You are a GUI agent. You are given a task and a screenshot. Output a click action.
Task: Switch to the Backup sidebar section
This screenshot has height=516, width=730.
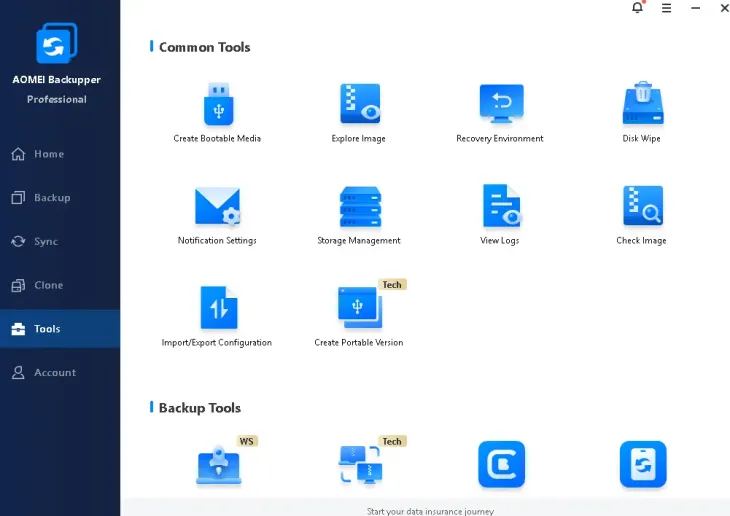(51, 198)
